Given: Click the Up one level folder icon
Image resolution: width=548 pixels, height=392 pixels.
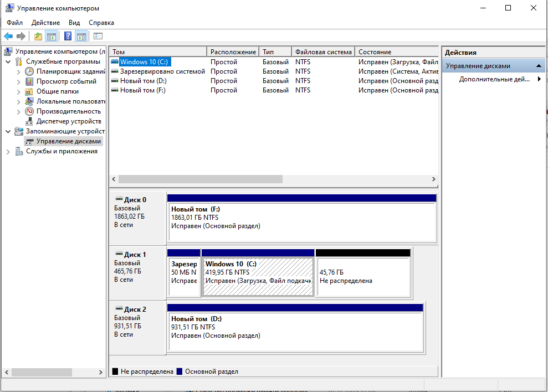Looking at the screenshot, I should (38, 37).
